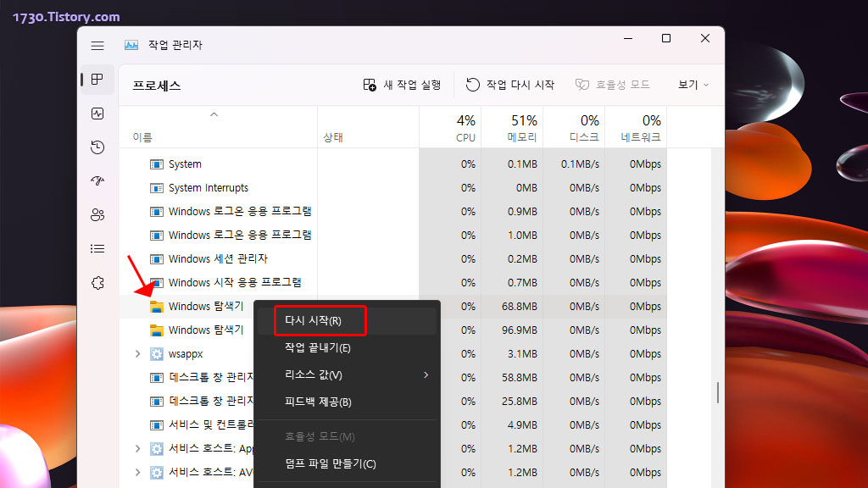Click the System process icon

(x=157, y=164)
